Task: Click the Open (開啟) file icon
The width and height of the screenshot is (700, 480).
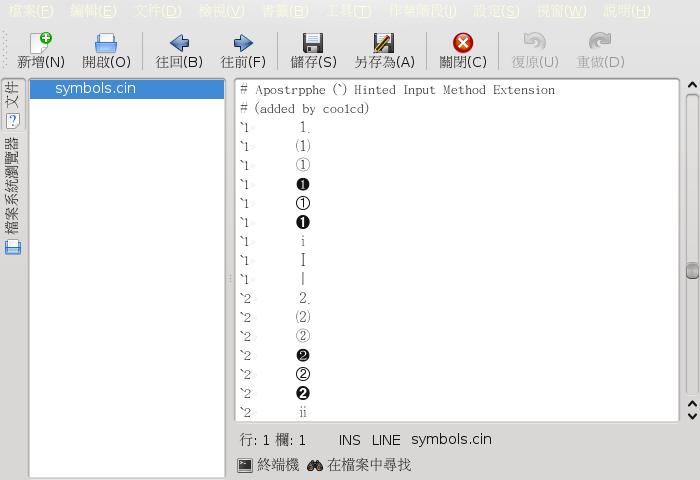Action: [x=106, y=43]
